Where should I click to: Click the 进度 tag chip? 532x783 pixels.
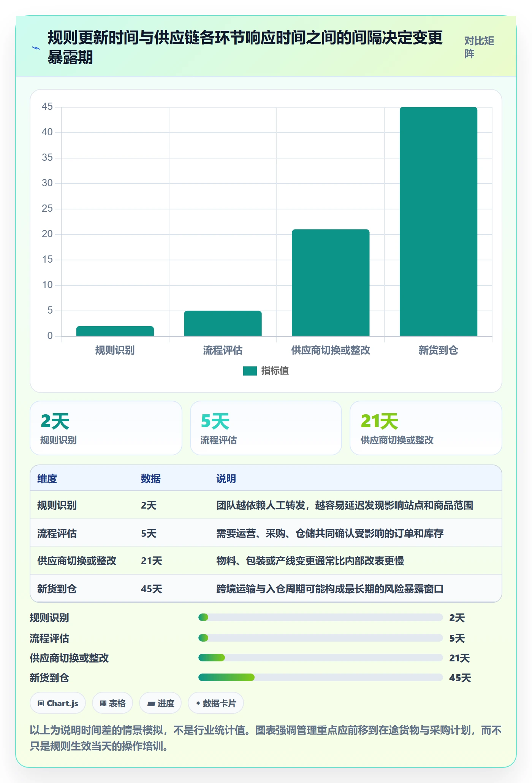click(x=160, y=703)
